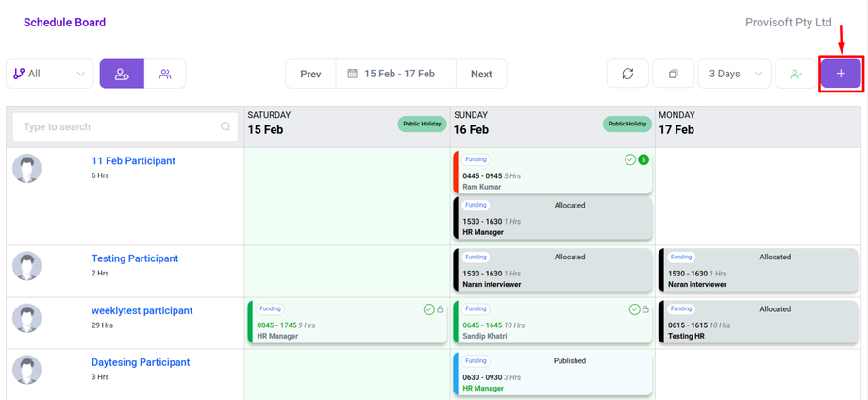Click avatar of 11 Feb Participant
Viewport: 868px width, 400px height.
27,169
